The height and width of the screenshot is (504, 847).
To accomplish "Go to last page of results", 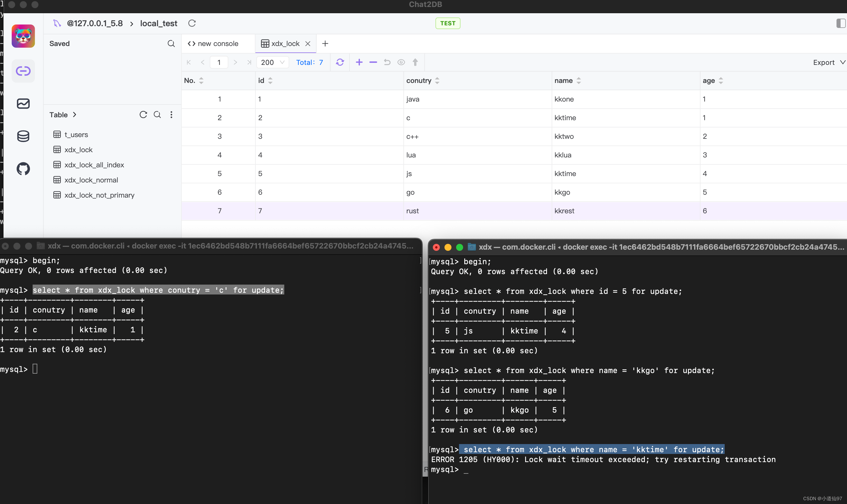I will tap(249, 62).
